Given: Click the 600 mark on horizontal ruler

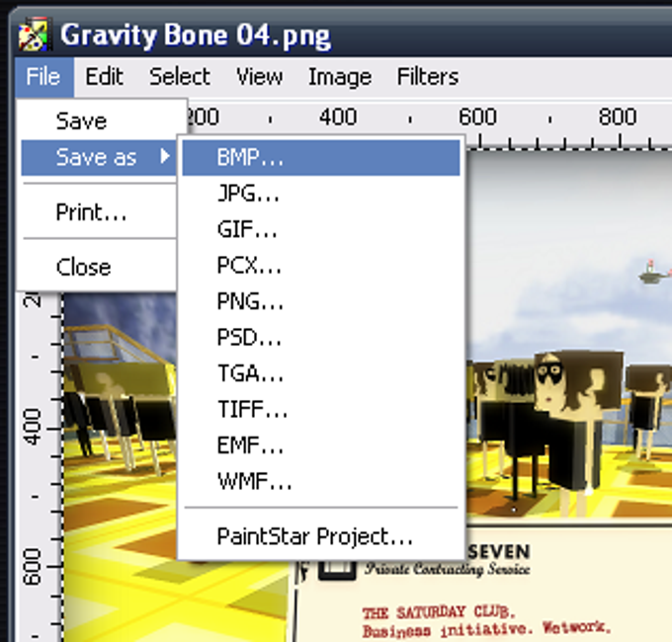Looking at the screenshot, I should click(477, 117).
